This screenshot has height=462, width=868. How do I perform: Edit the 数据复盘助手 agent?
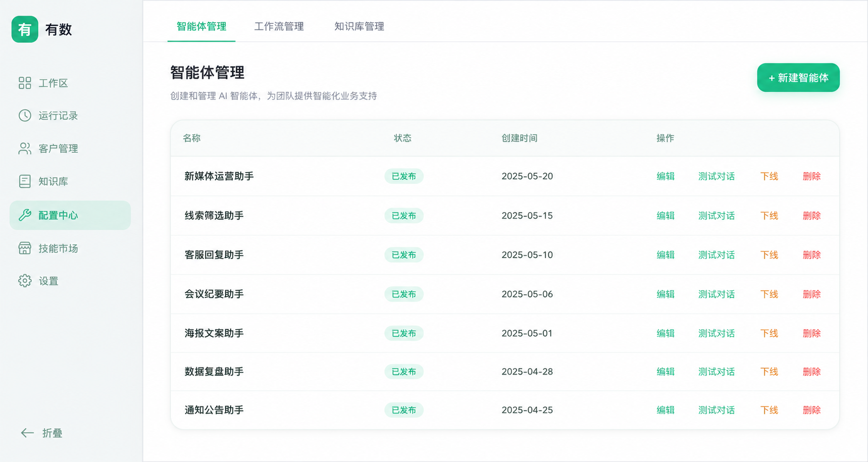tap(666, 372)
